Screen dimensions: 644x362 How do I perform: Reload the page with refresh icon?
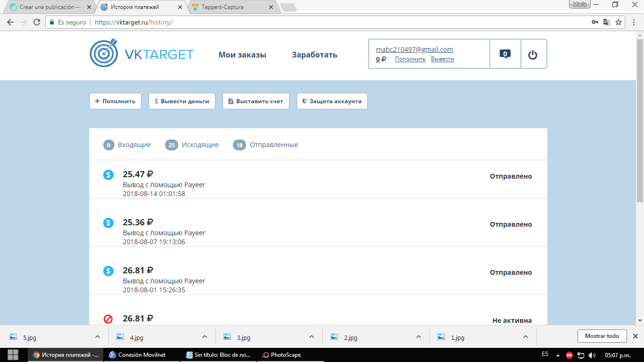(x=37, y=22)
